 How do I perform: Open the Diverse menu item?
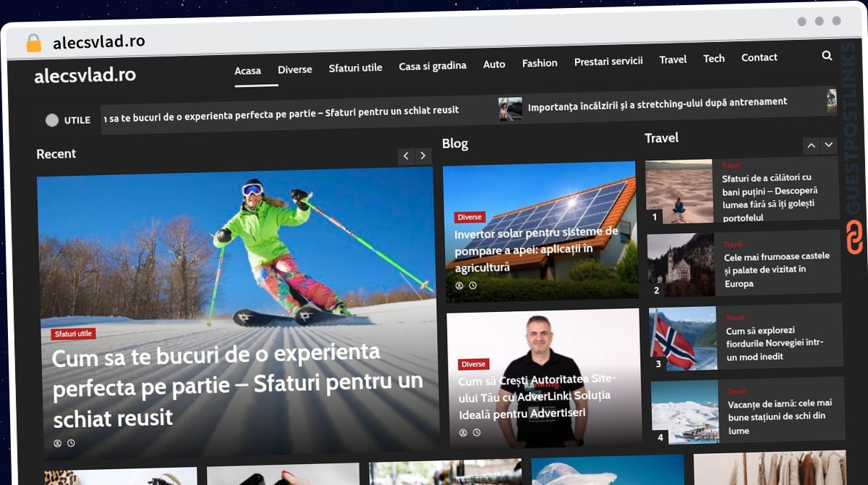tap(295, 69)
